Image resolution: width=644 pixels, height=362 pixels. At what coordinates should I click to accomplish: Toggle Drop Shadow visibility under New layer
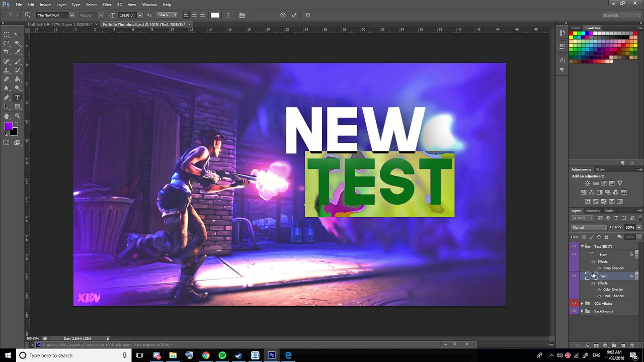point(599,268)
